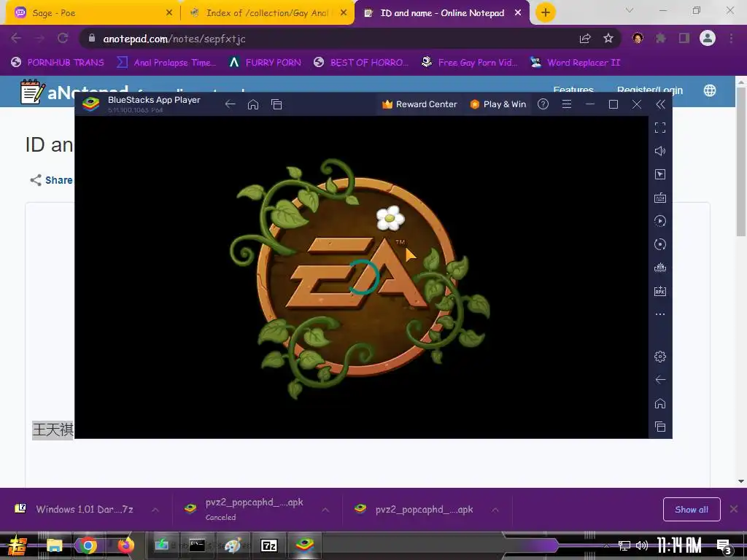This screenshot has height=560, width=747.
Task: Open the Chrome profile avatar
Action: (x=708, y=38)
